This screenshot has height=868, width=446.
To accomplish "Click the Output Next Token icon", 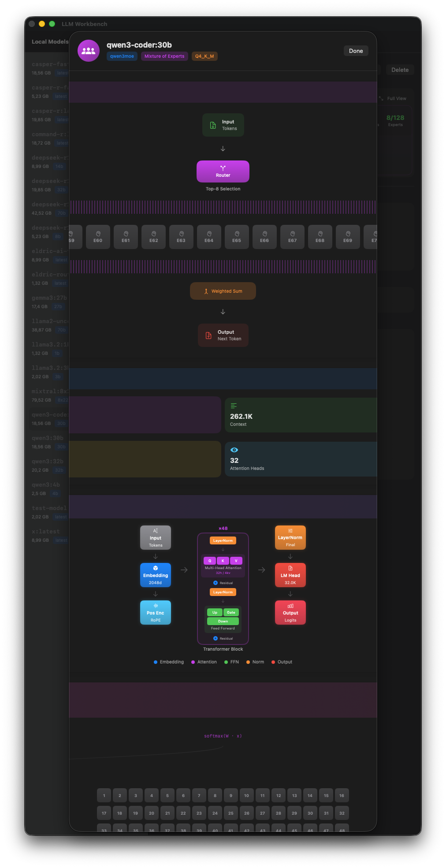I will coord(209,335).
